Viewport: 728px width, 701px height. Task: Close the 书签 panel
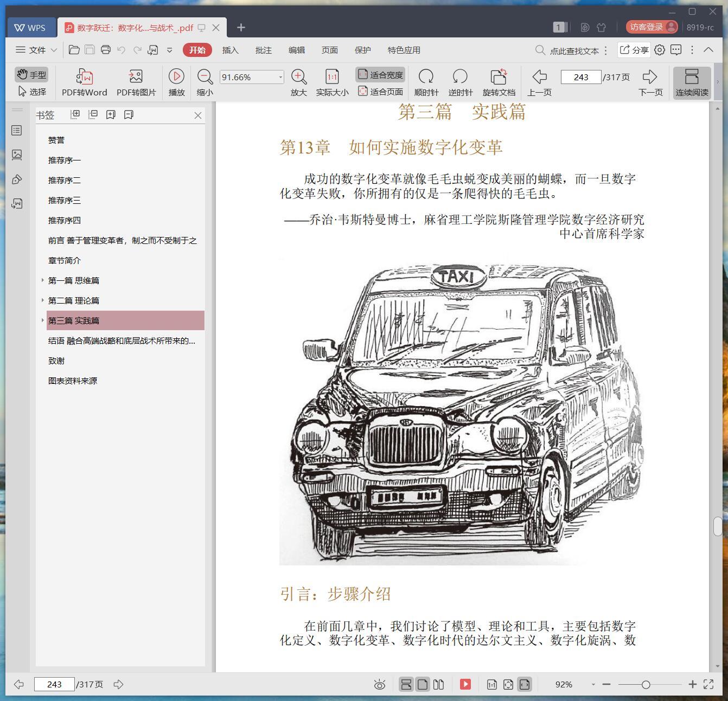pos(198,115)
